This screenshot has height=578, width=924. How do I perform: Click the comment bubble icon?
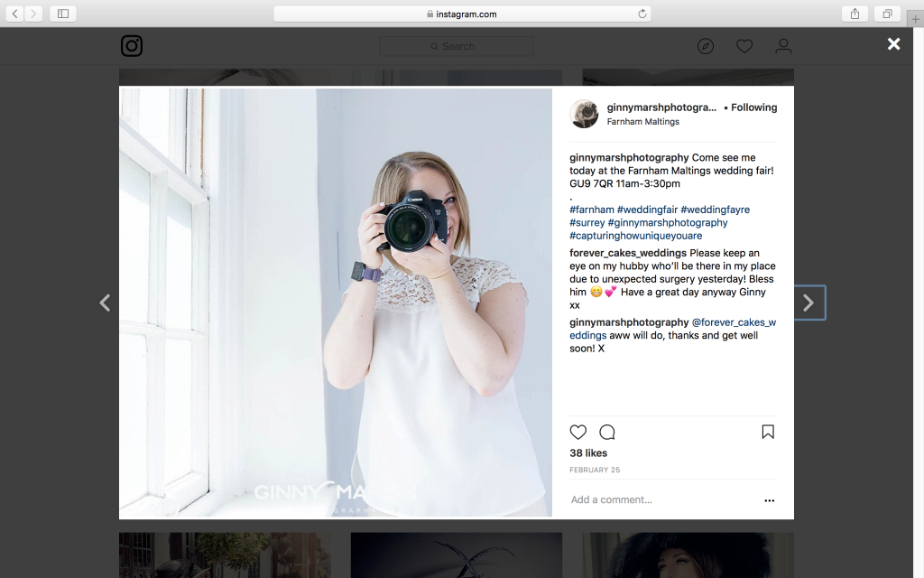607,433
